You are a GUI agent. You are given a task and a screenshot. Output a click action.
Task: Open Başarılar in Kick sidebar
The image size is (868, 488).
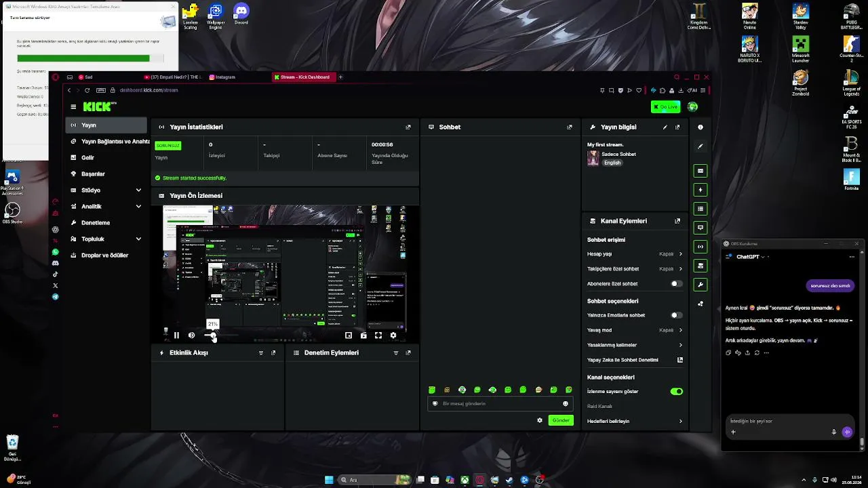point(106,174)
